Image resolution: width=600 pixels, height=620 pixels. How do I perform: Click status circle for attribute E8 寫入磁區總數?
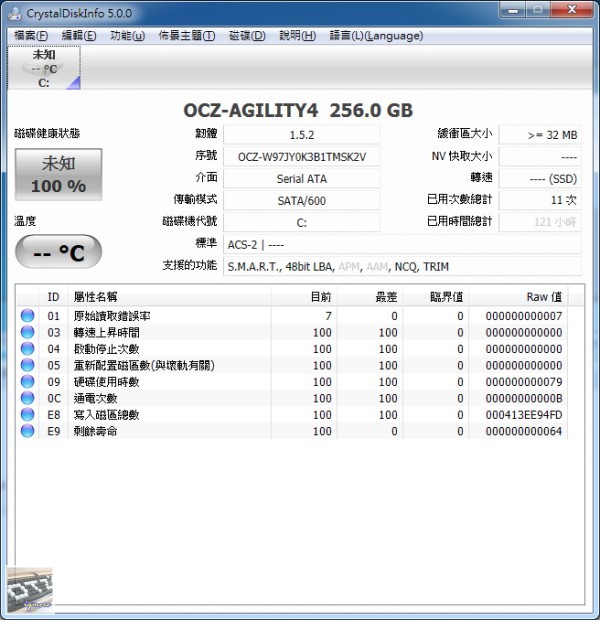[27, 414]
